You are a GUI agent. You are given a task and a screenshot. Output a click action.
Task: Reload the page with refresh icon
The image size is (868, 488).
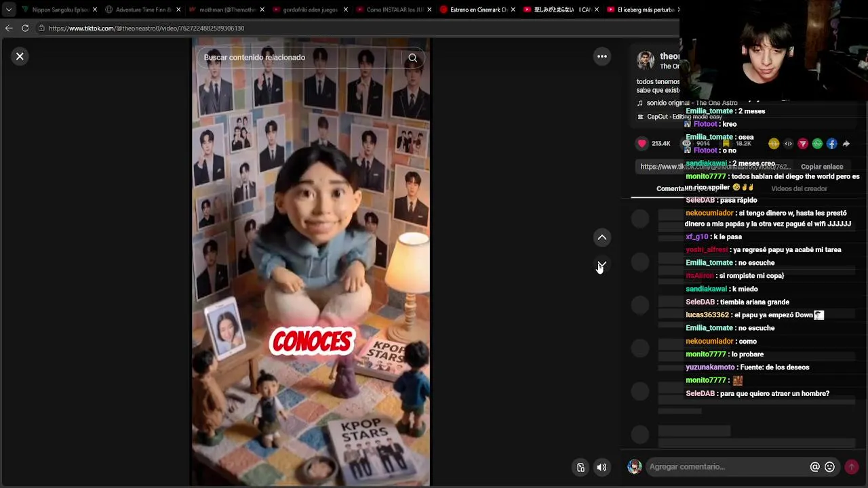[25, 28]
